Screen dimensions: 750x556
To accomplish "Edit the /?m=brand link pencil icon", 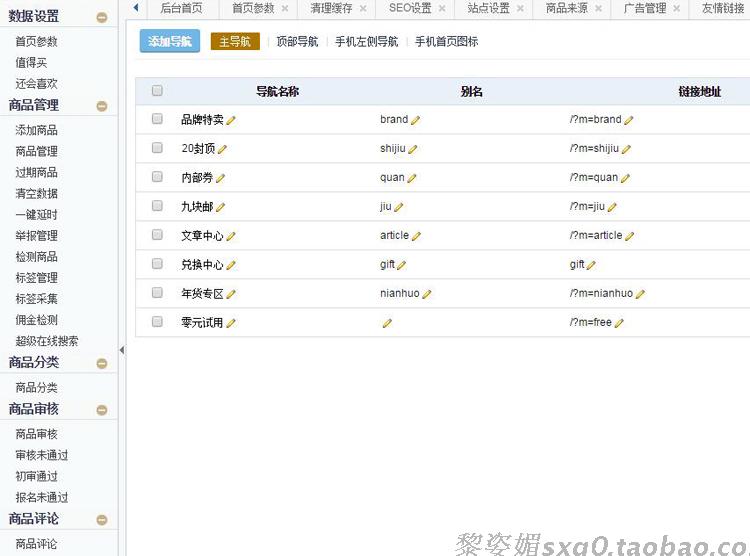I will [629, 120].
